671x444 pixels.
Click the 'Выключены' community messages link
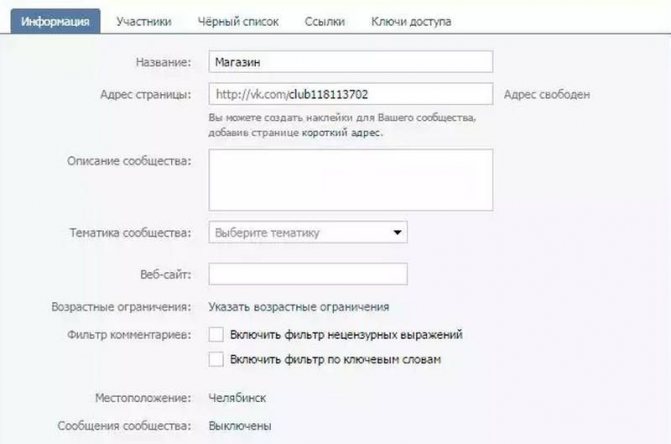[x=240, y=426]
